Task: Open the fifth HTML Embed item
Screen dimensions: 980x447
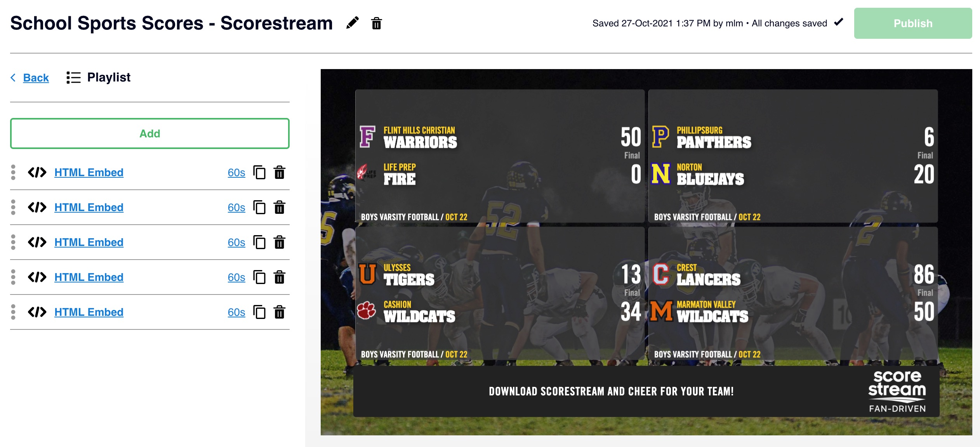Action: (89, 312)
